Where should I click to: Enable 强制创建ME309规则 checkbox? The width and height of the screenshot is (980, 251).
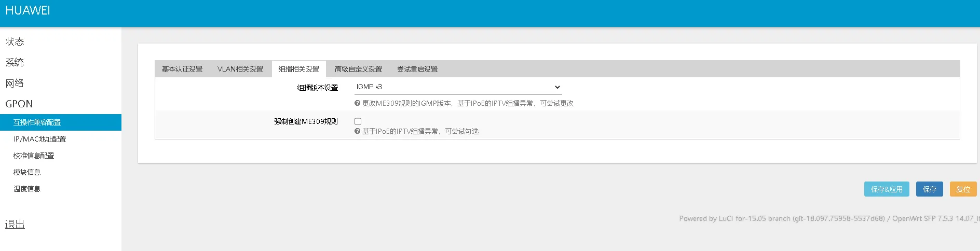[x=358, y=121]
